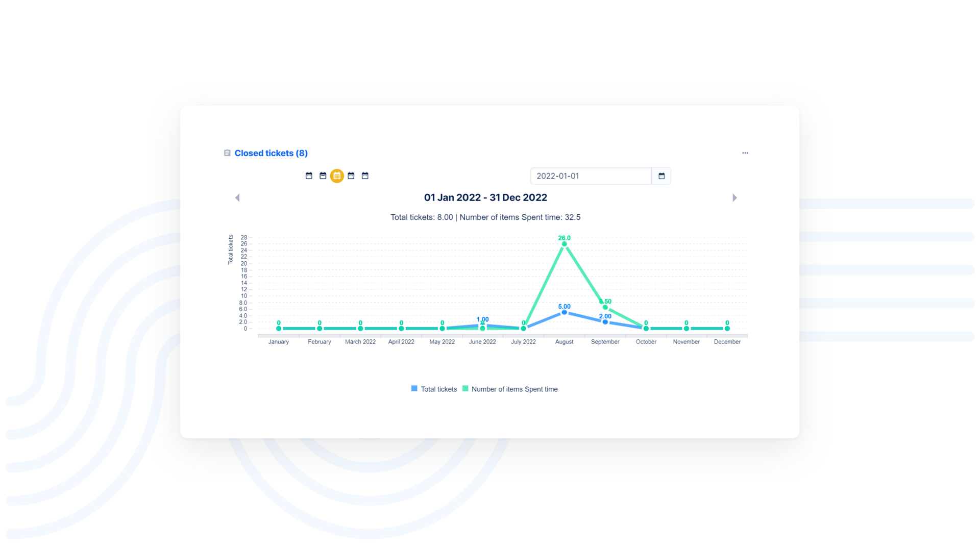Image resolution: width=980 pixels, height=549 pixels.
Task: Click the clipboard icon beside Closed tickets
Action: [227, 153]
